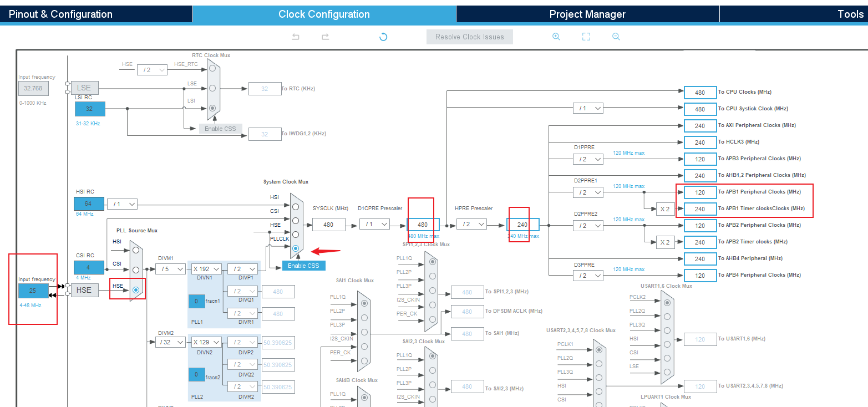Click the HSE input frequency field showing 25
Image resolution: width=868 pixels, height=407 pixels.
33,291
